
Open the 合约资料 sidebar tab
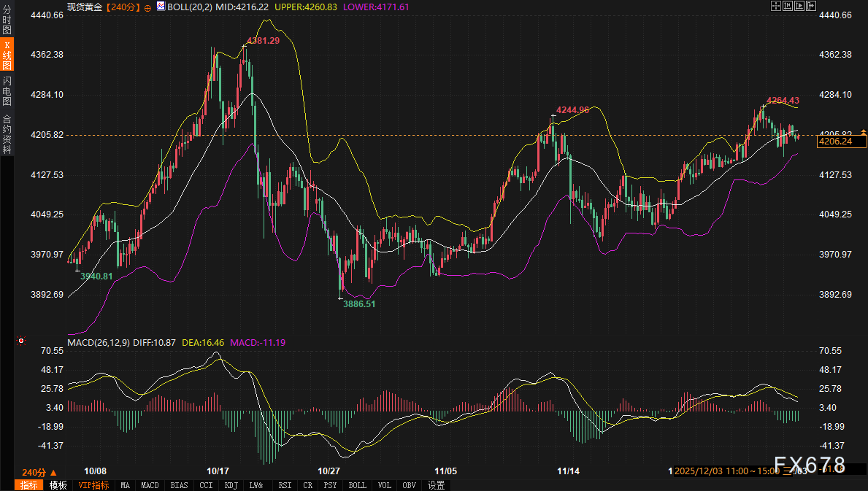[x=7, y=134]
